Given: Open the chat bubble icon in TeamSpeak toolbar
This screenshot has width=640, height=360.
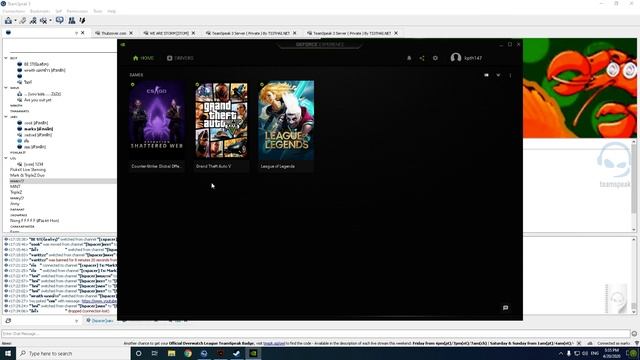Looking at the screenshot, I should (x=60, y=20).
